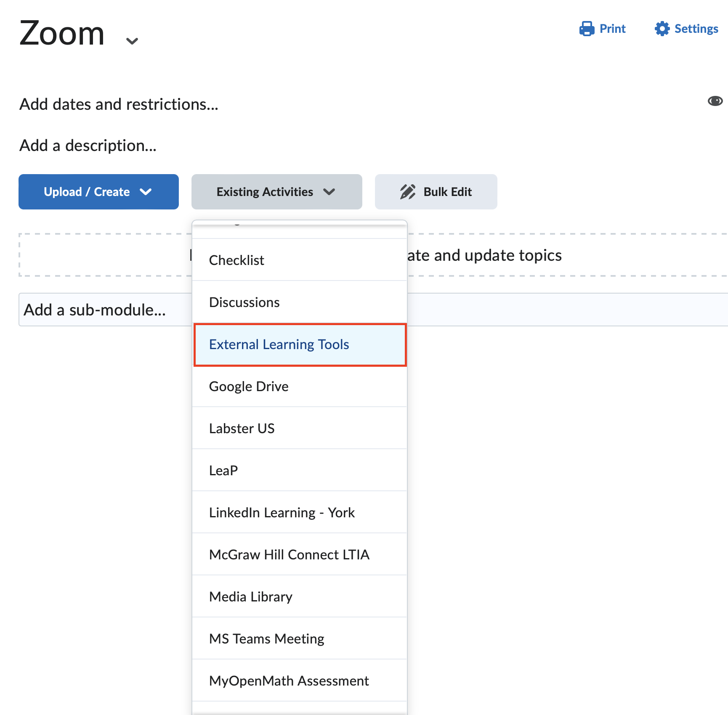
Task: Open the Print link text
Action: click(612, 29)
